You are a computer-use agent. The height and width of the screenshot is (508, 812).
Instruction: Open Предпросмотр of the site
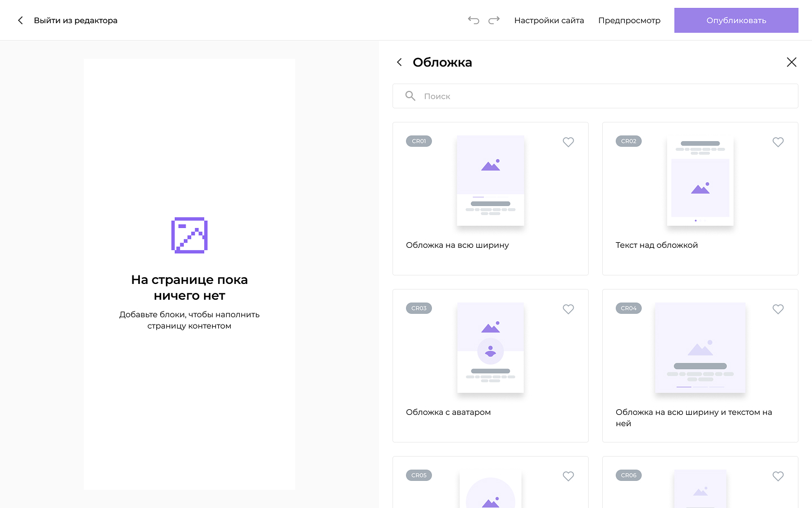pos(629,20)
